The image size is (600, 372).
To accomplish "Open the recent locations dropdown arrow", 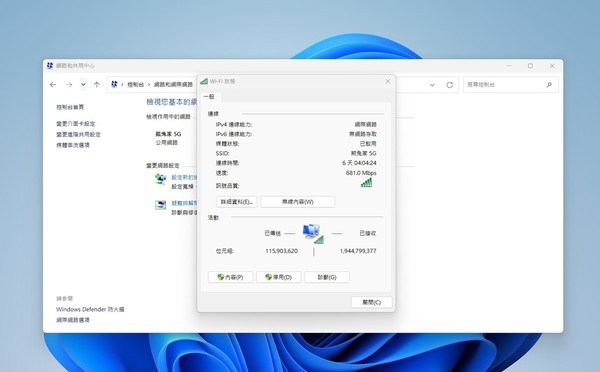I will tap(83, 85).
